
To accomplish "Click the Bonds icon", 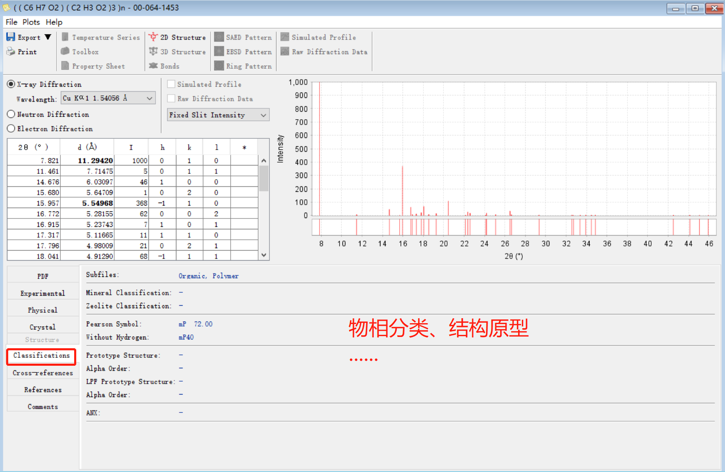I will click(153, 66).
